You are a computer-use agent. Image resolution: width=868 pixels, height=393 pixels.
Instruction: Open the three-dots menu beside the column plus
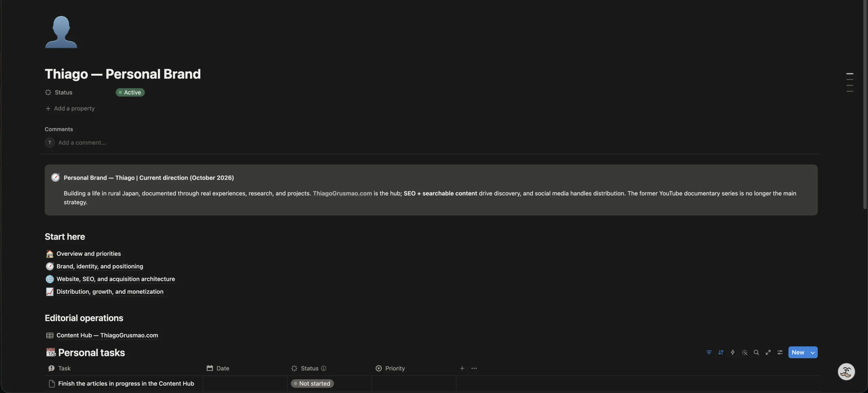[x=474, y=368]
